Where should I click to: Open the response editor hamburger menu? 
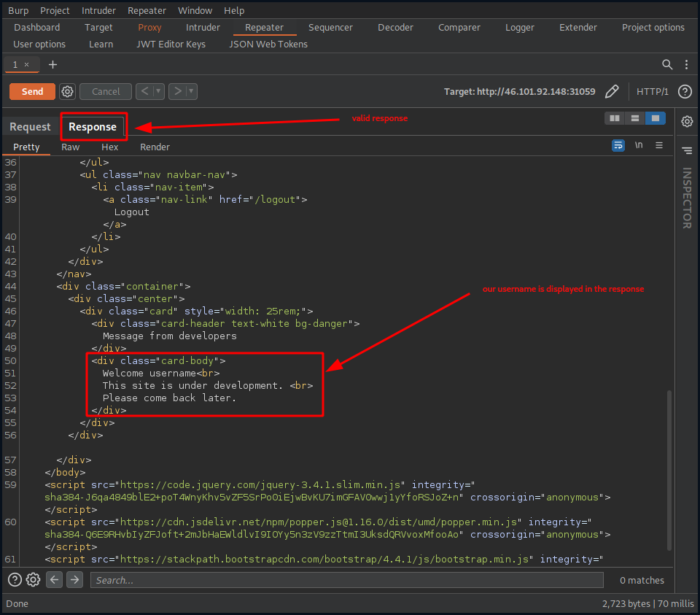659,145
